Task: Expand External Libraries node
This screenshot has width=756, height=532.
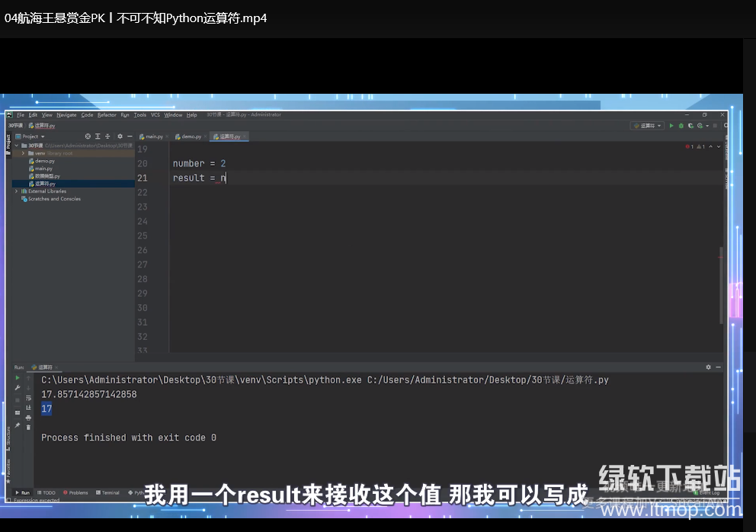Action: pos(17,191)
